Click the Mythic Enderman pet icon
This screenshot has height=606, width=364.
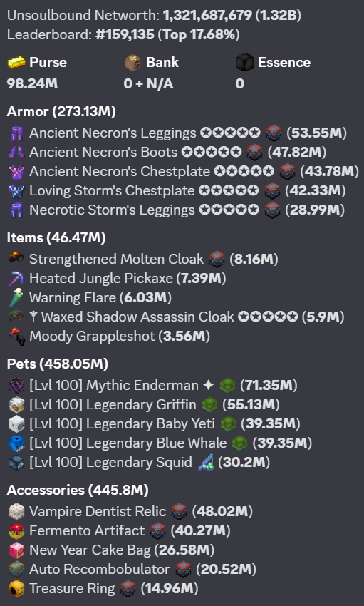click(x=16, y=385)
